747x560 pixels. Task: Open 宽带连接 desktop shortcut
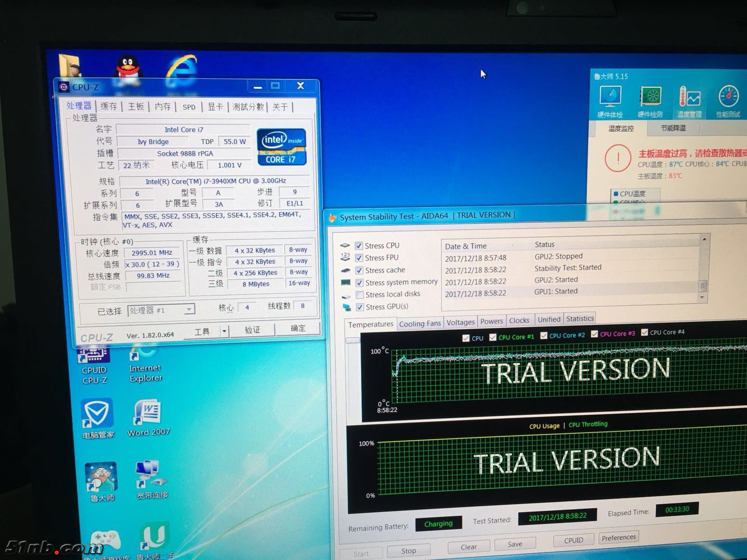tap(151, 476)
